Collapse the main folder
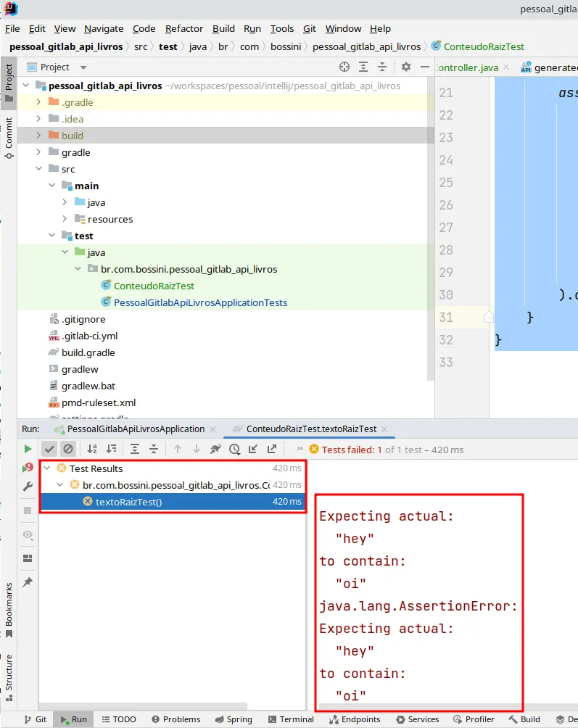 52,186
